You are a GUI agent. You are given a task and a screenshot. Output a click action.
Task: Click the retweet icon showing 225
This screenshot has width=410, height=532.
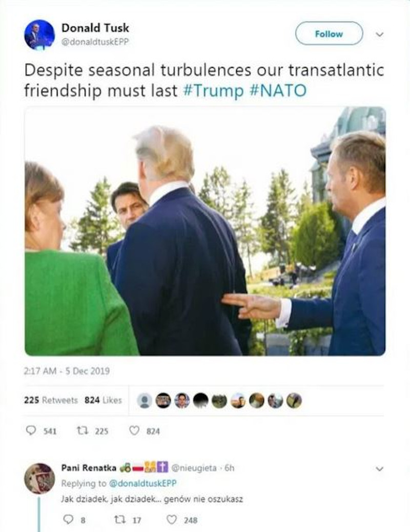[83, 431]
